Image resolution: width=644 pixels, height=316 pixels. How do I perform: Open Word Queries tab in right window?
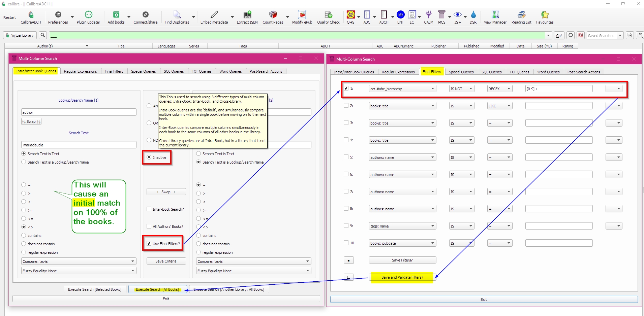548,72
